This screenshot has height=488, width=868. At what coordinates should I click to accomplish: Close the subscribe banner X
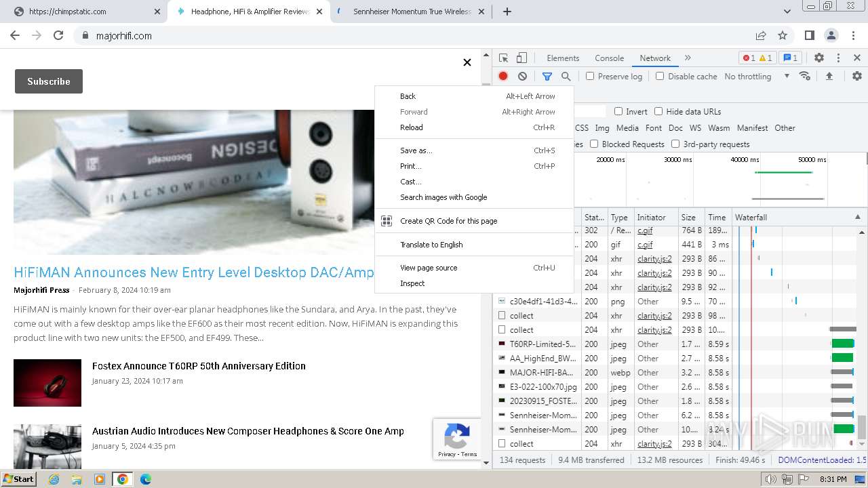[x=467, y=62]
